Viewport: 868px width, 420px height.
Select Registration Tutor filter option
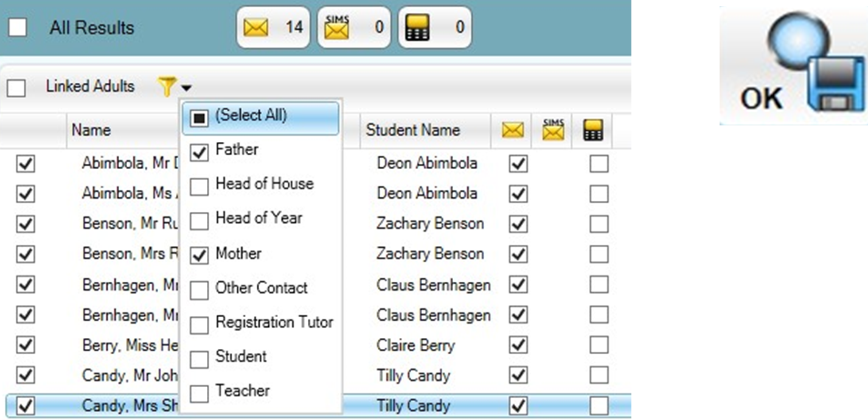[x=199, y=325]
